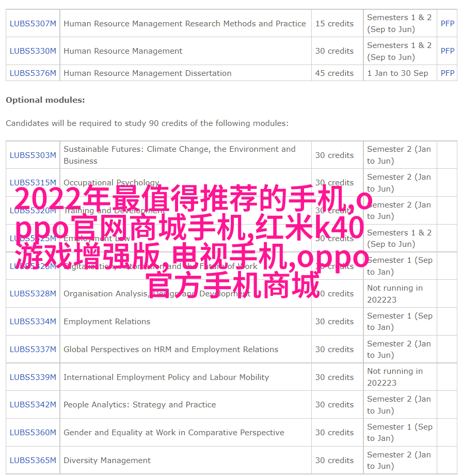462x476 pixels.
Task: Open the LUBS5315M module link
Action: tap(33, 182)
